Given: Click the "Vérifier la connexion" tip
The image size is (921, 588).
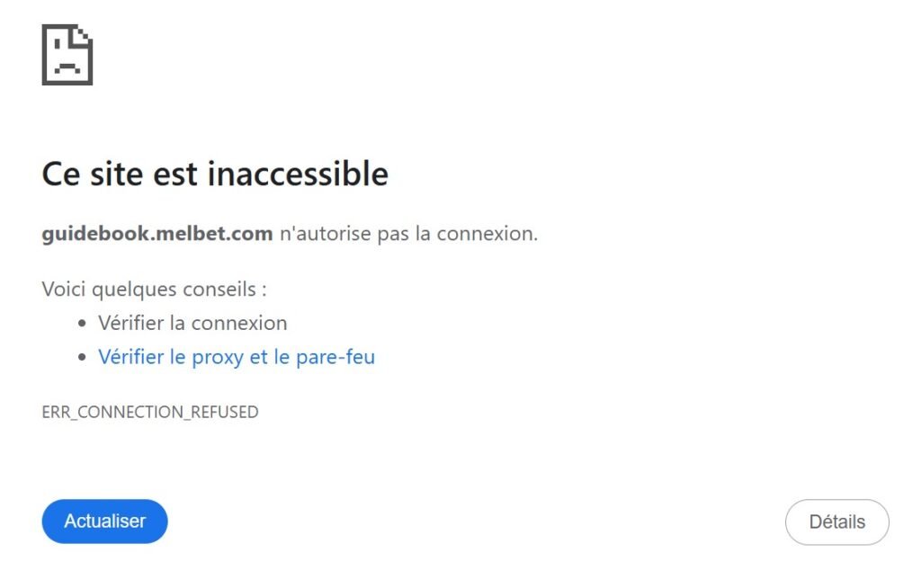Looking at the screenshot, I should coord(192,323).
